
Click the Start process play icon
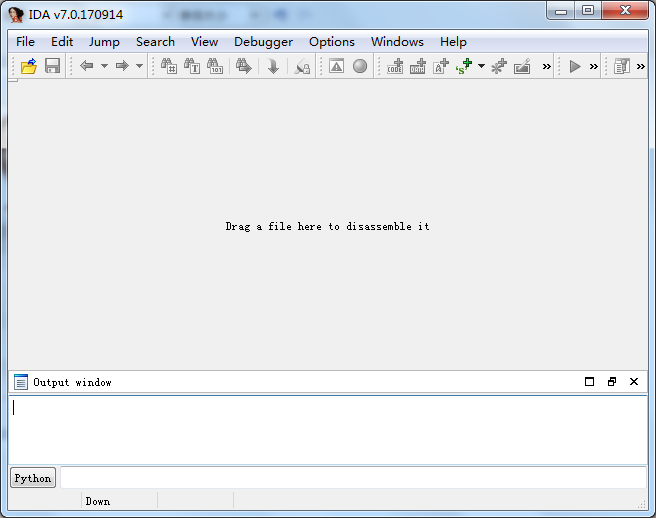575,66
